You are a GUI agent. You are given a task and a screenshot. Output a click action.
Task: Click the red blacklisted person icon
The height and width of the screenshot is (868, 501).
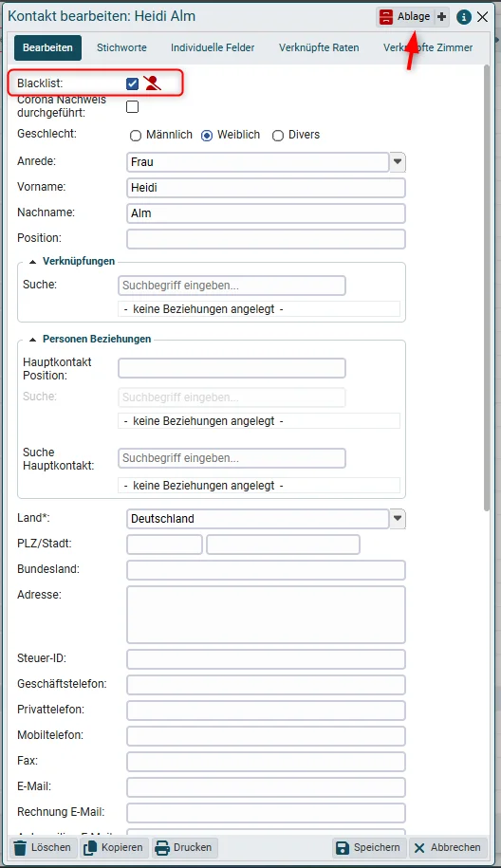point(152,83)
